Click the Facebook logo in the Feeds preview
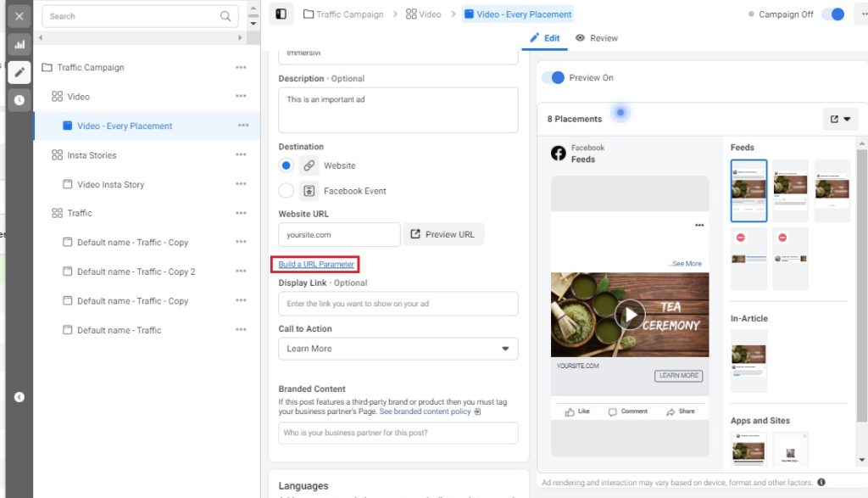 point(557,153)
